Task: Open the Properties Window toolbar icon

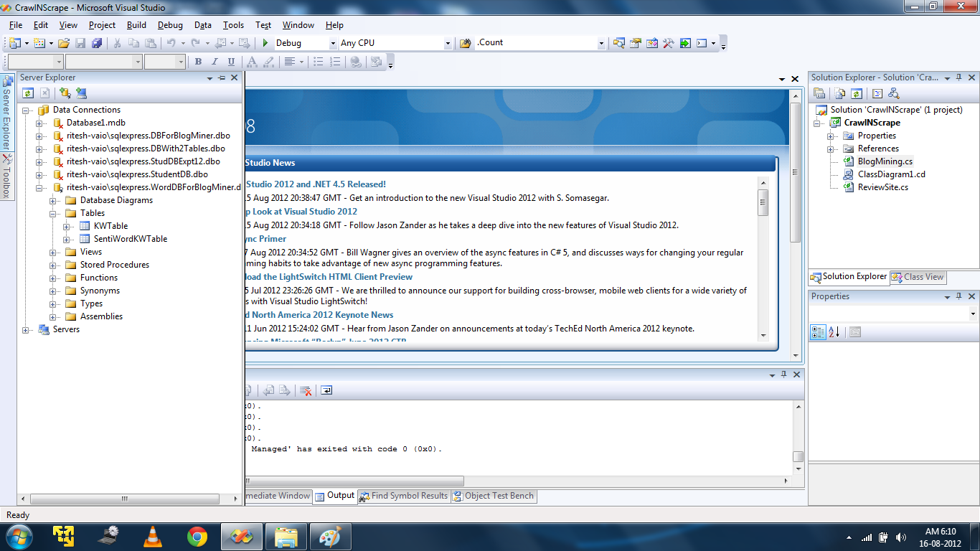Action: (x=635, y=43)
